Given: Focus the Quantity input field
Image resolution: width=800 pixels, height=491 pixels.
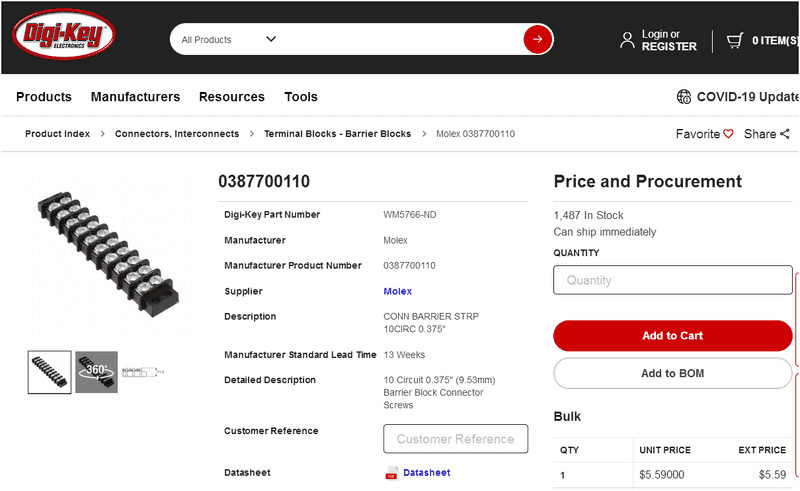Looking at the screenshot, I should pos(672,280).
